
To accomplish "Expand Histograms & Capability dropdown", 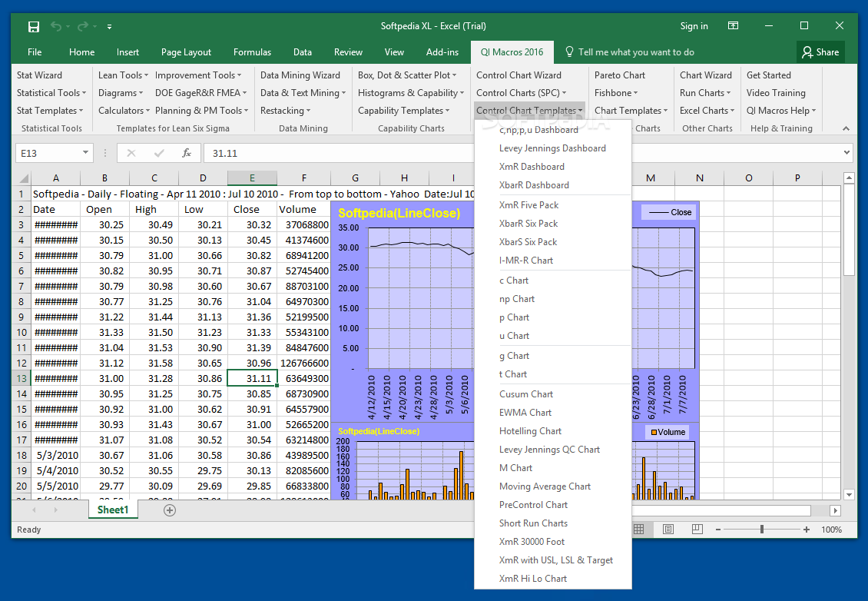I will click(x=411, y=93).
